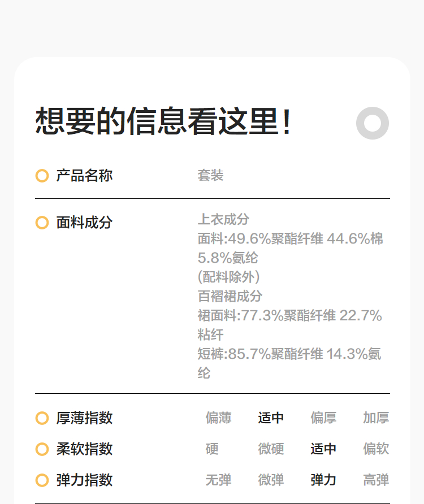Choose 适中 in the softness index row
The height and width of the screenshot is (504, 424).
(323, 449)
